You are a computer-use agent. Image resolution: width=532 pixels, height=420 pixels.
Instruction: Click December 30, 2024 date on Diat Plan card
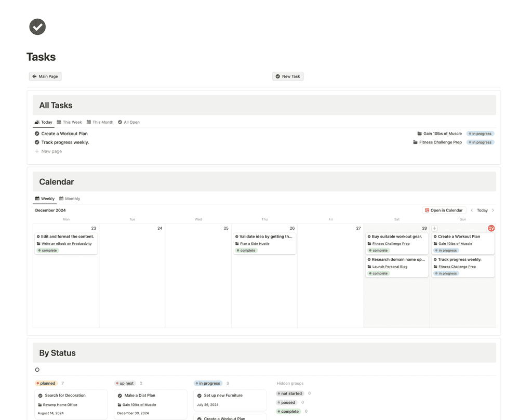click(133, 413)
